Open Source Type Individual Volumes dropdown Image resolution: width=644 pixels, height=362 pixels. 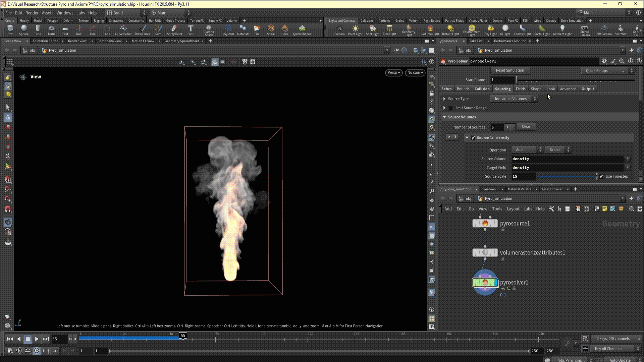click(514, 99)
